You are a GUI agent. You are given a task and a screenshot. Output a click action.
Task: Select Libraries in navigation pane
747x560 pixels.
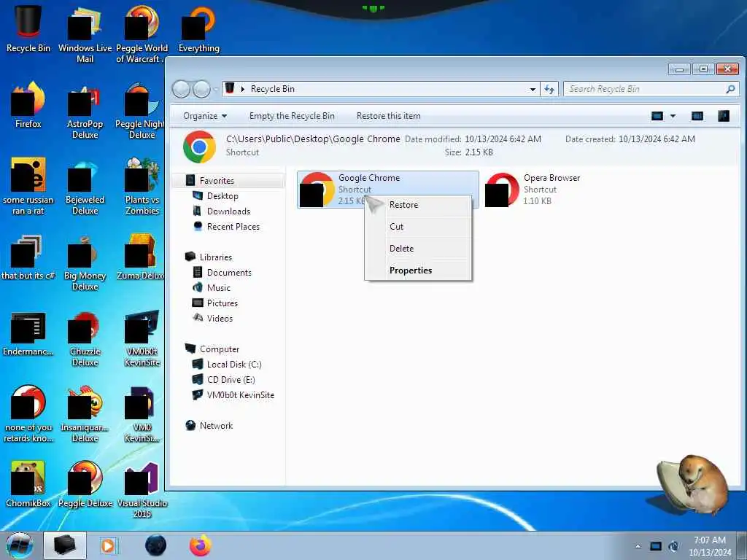click(215, 257)
